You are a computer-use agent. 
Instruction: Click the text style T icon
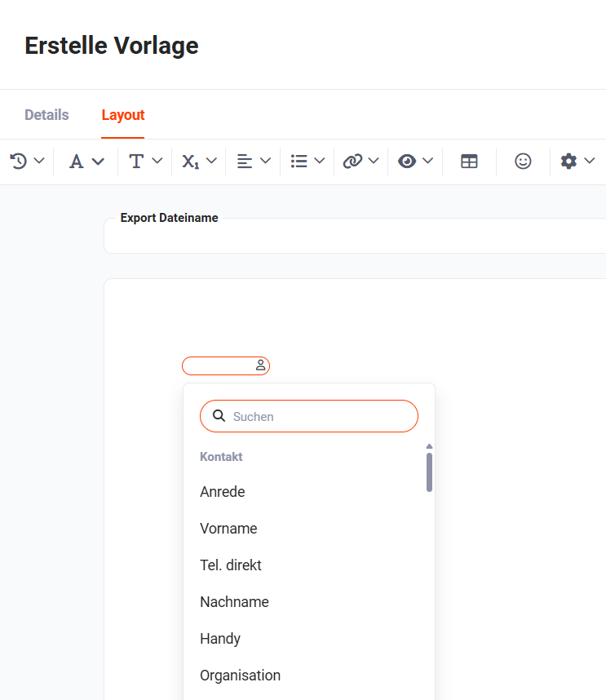pos(136,162)
